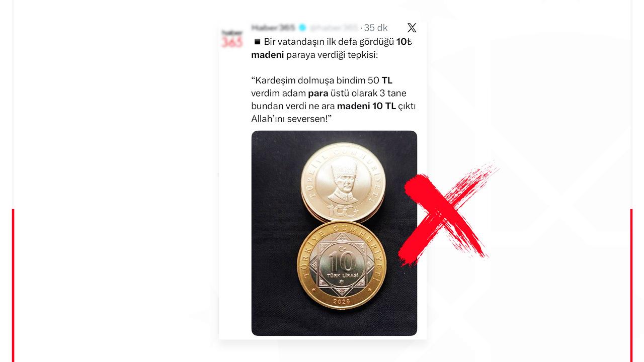Click the 'Kardeşim dolmuşa bindim' quote line
Screen dimensions: 644x362
tap(322, 80)
